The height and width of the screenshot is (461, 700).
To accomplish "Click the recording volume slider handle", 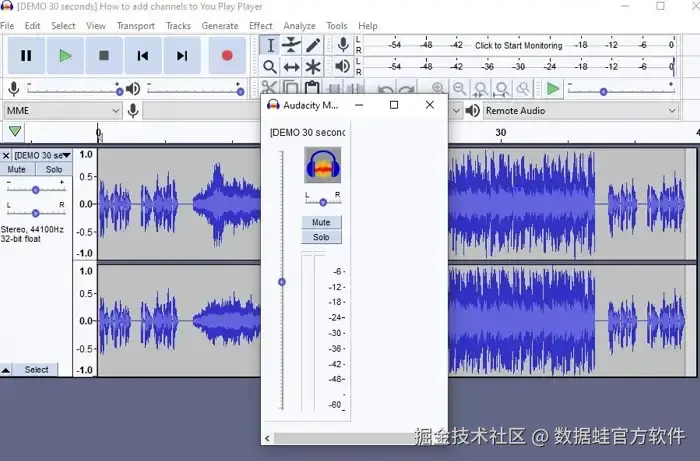I will click(119, 91).
